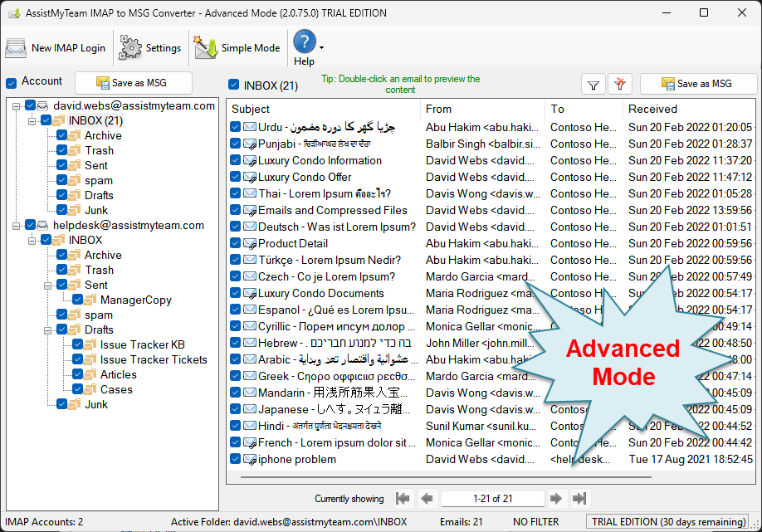Go to the first page of emails
Screen dimensions: 762x532
point(403,498)
